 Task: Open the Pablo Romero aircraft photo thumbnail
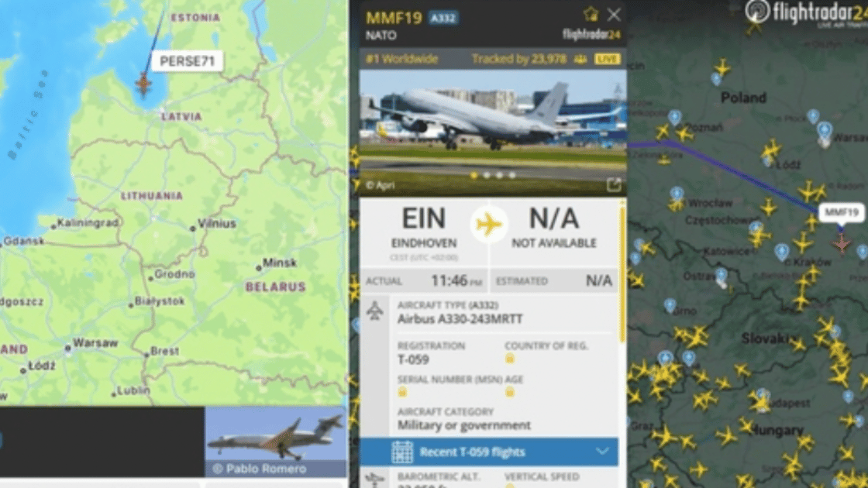click(276, 442)
